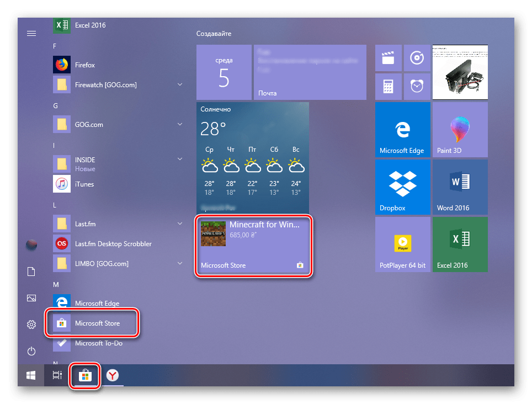Launch Firefox from the app list
Viewport: 532px width, 404px height.
point(119,65)
